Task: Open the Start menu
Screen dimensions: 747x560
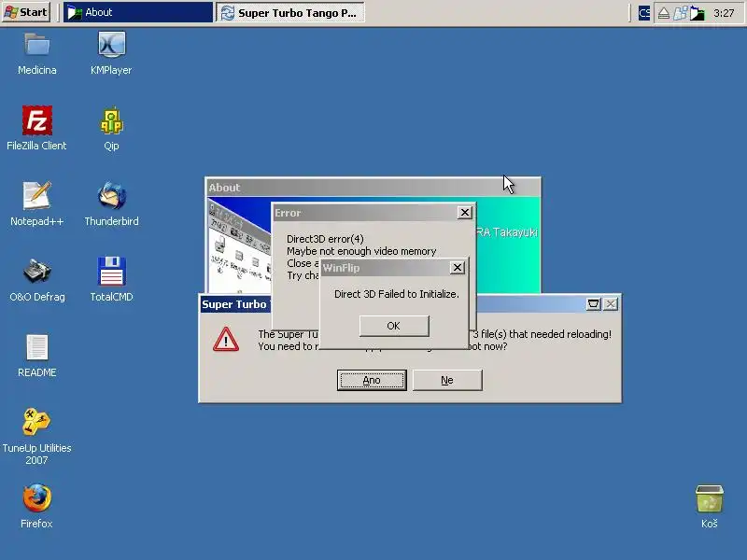Action: (26, 12)
